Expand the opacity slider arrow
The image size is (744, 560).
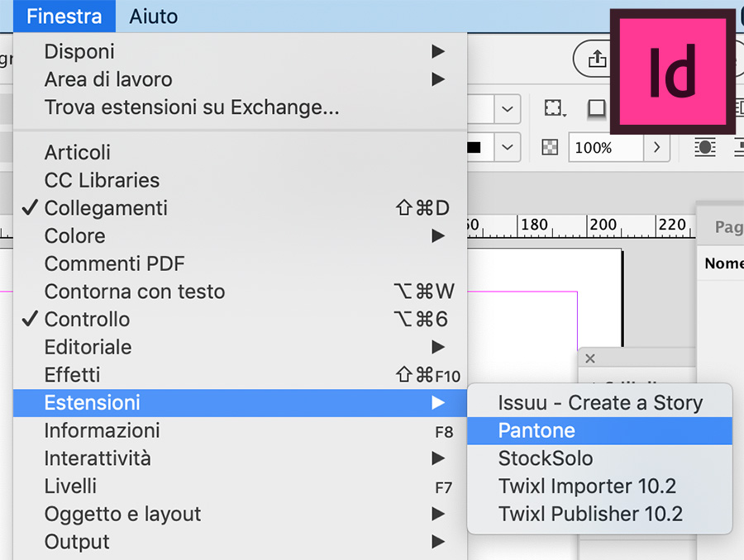656,148
